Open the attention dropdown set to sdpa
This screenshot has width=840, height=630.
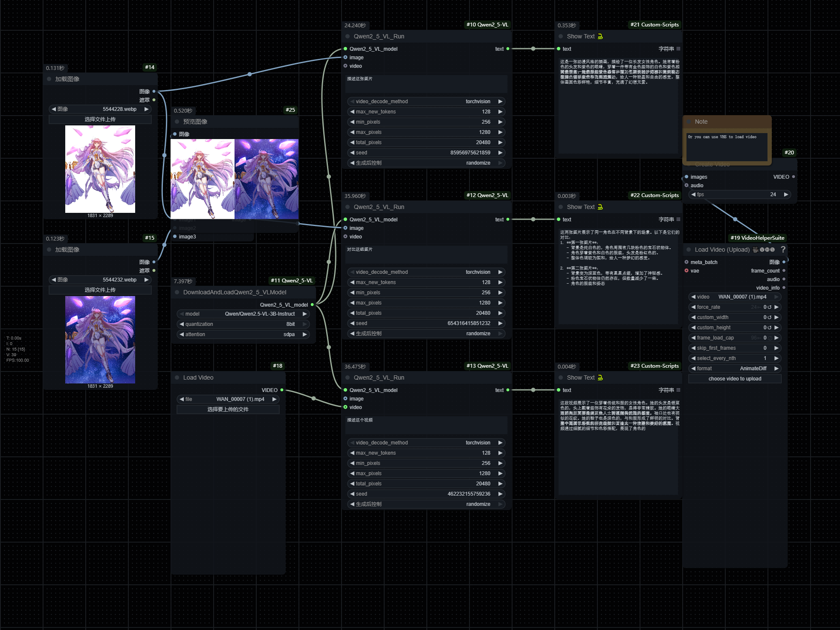[x=243, y=334]
